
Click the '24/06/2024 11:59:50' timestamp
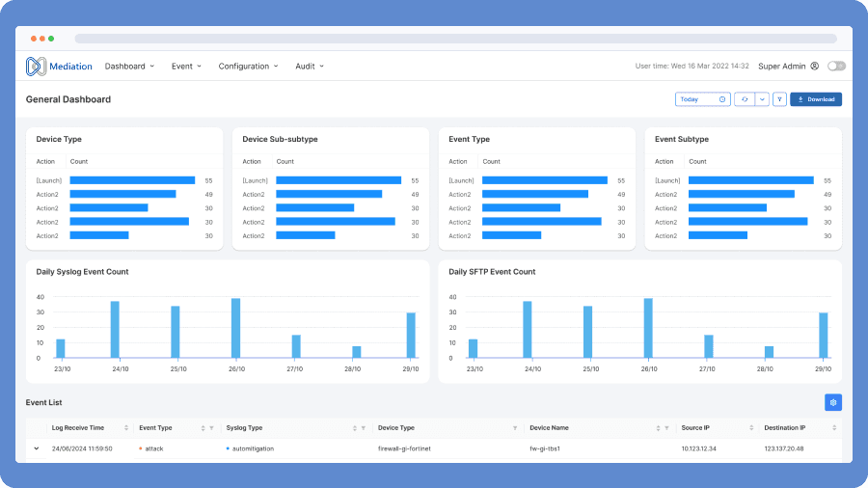[82, 448]
